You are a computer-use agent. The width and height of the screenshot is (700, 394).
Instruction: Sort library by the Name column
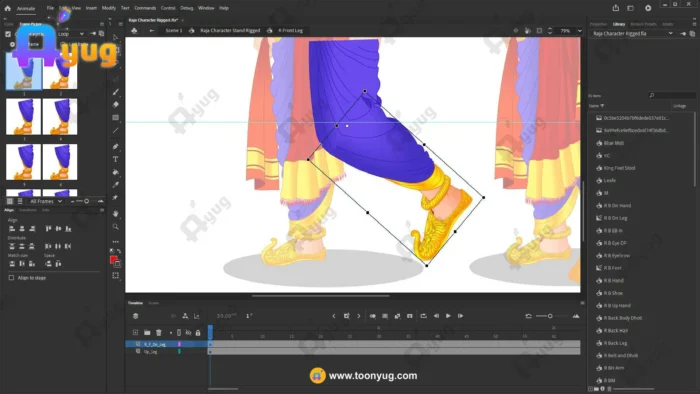coord(596,106)
